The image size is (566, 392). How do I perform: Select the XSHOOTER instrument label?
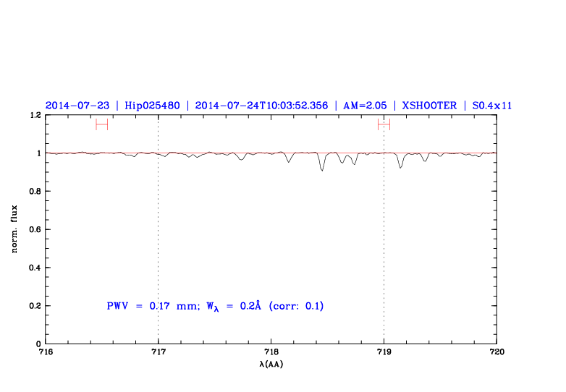[429, 106]
